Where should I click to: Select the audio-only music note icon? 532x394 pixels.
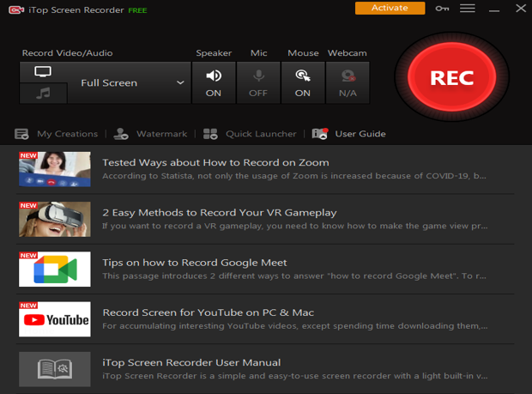click(x=43, y=94)
